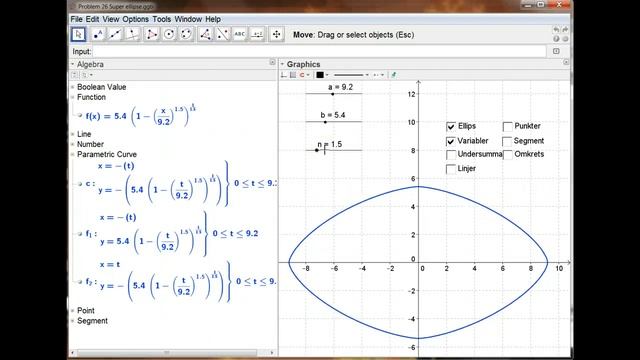The height and width of the screenshot is (360, 640).
Task: Select the Polygon tool
Action: (x=151, y=35)
